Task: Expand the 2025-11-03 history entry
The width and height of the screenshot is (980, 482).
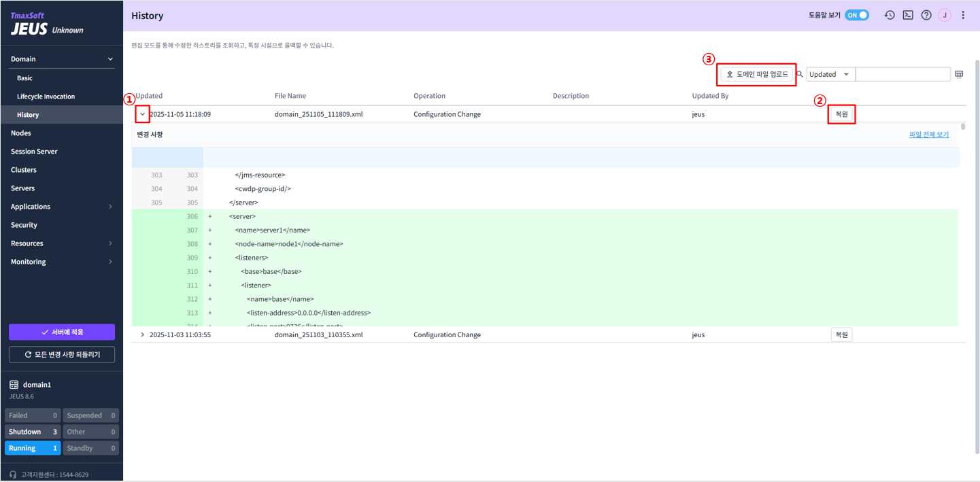Action: (x=142, y=334)
